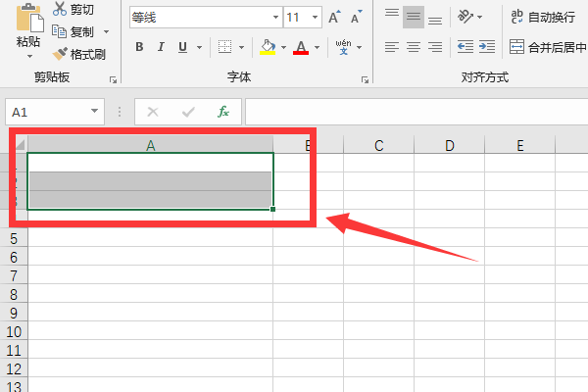Align text right
Viewport: 588px width, 392px height.
[435, 47]
